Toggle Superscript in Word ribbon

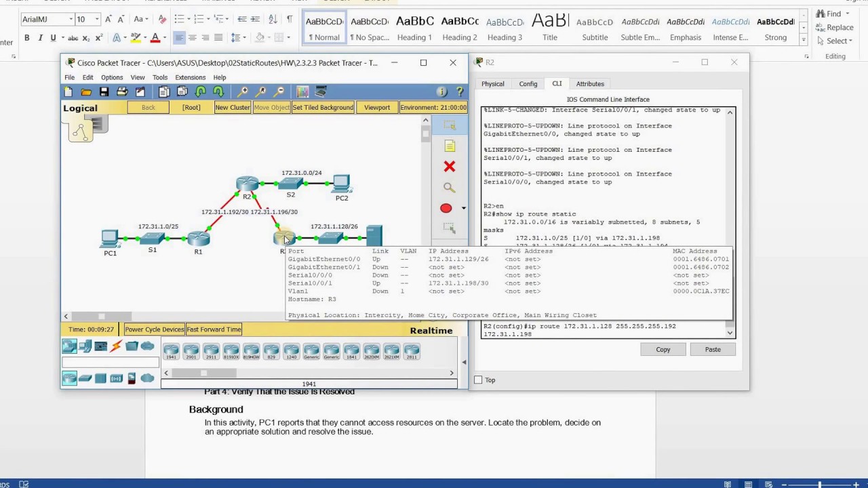tap(99, 38)
